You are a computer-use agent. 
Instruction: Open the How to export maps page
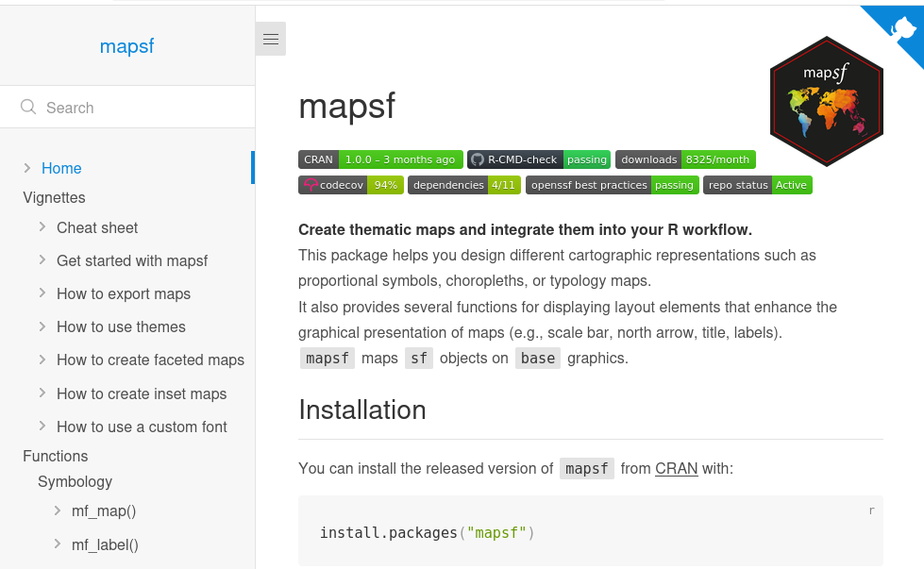coord(124,293)
